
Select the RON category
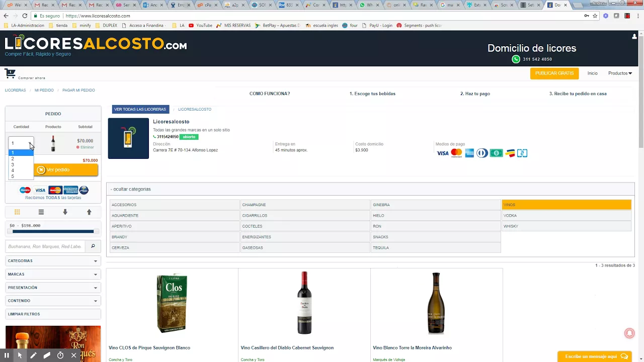pyautogui.click(x=436, y=226)
